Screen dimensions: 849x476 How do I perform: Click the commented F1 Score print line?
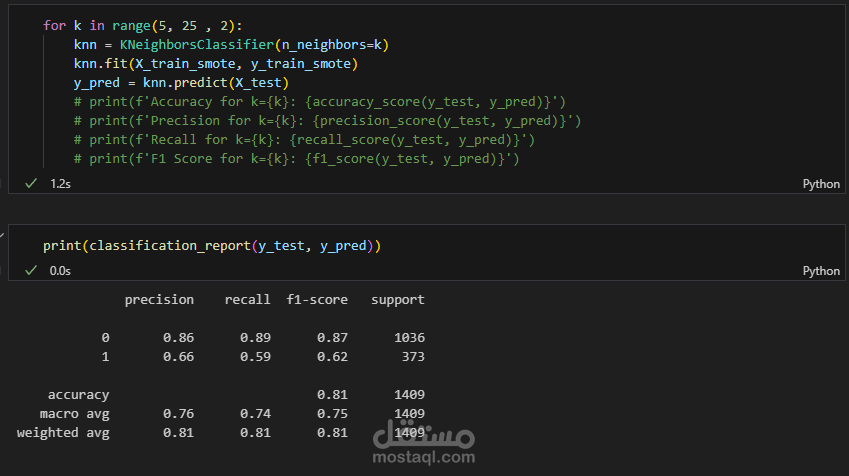click(x=297, y=159)
